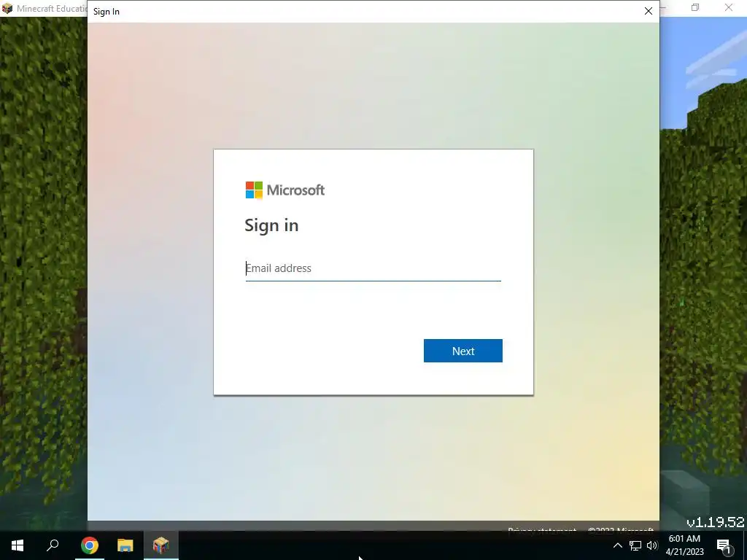Select Minecraft Education taskbar icon

coord(161,545)
